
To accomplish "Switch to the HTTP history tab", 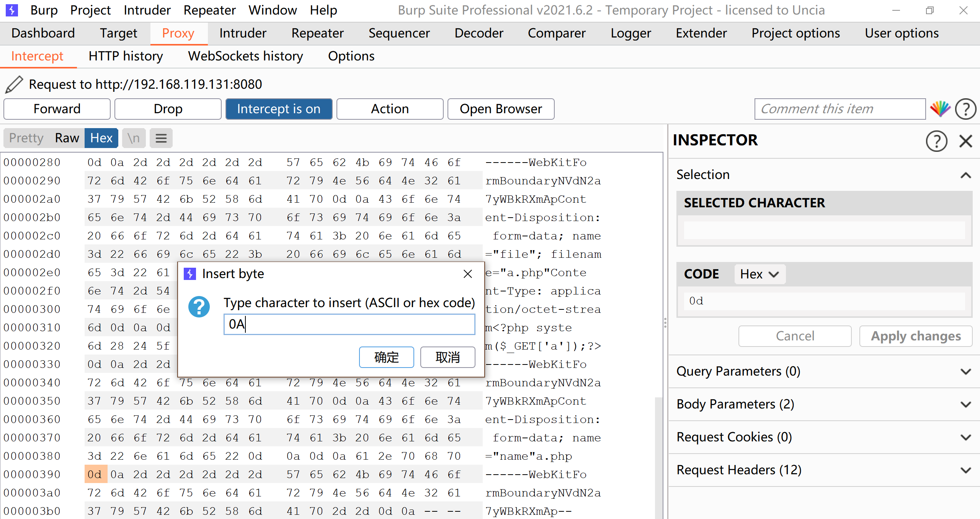I will 125,56.
